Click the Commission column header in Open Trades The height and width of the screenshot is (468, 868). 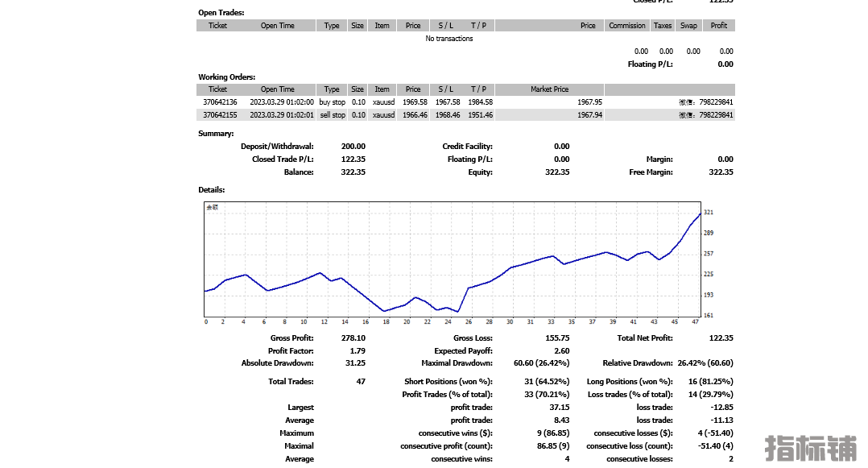pyautogui.click(x=626, y=26)
